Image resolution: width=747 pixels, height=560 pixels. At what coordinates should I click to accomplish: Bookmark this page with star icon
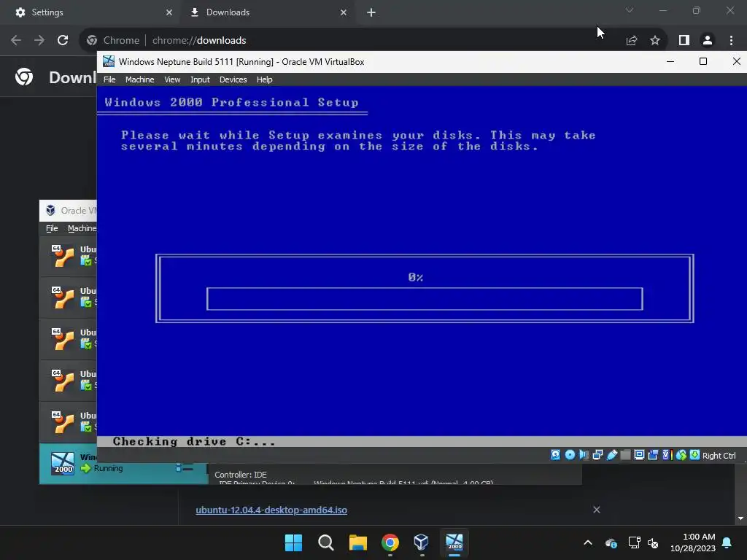[x=655, y=41]
